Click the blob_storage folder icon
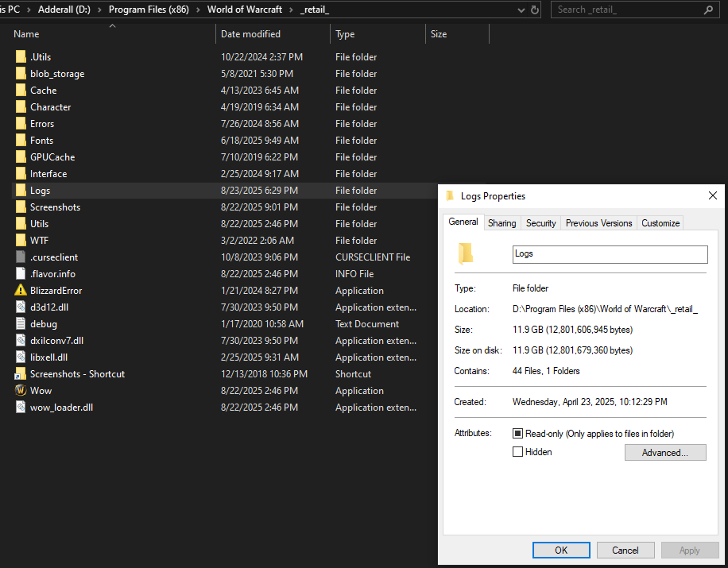 (21, 73)
